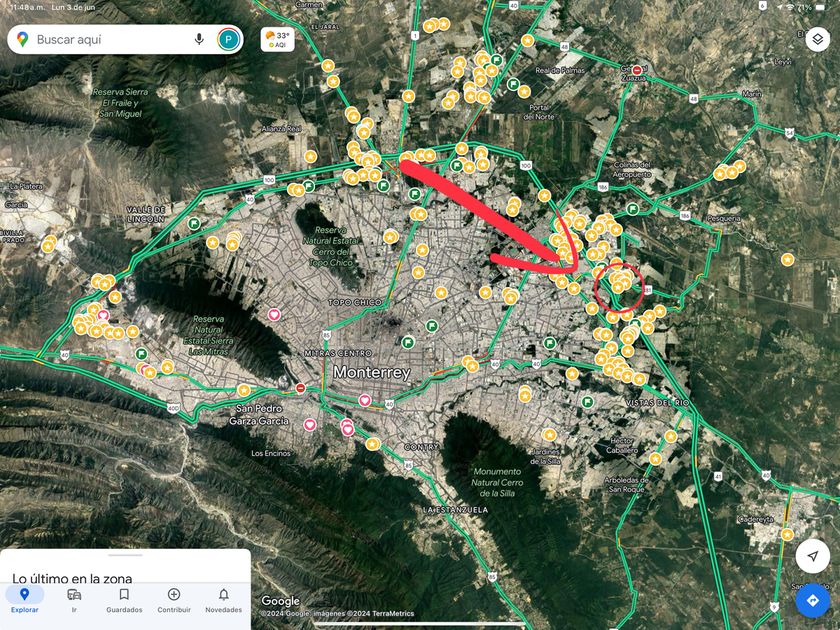The height and width of the screenshot is (630, 840).
Task: Open the Ir tab
Action: [74, 600]
